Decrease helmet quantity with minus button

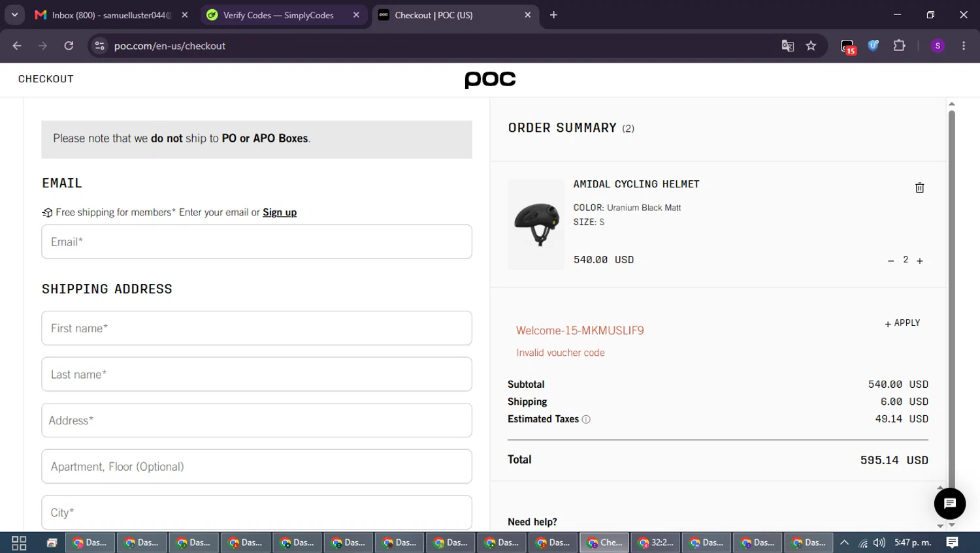(x=890, y=261)
